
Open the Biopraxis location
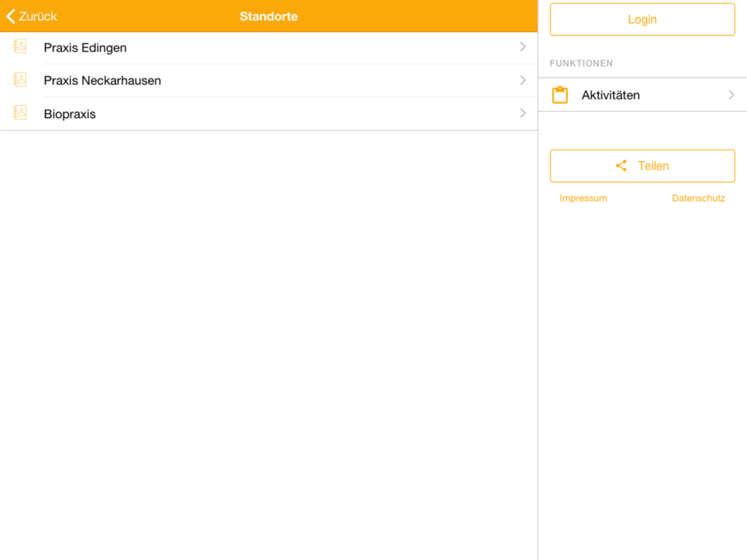pyautogui.click(x=269, y=113)
